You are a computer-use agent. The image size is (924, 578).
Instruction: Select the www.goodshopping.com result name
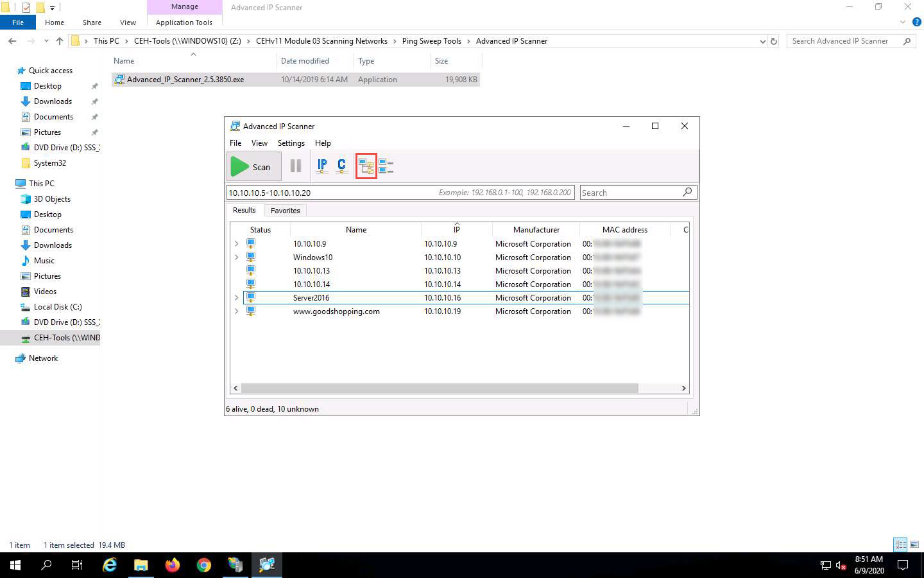336,311
